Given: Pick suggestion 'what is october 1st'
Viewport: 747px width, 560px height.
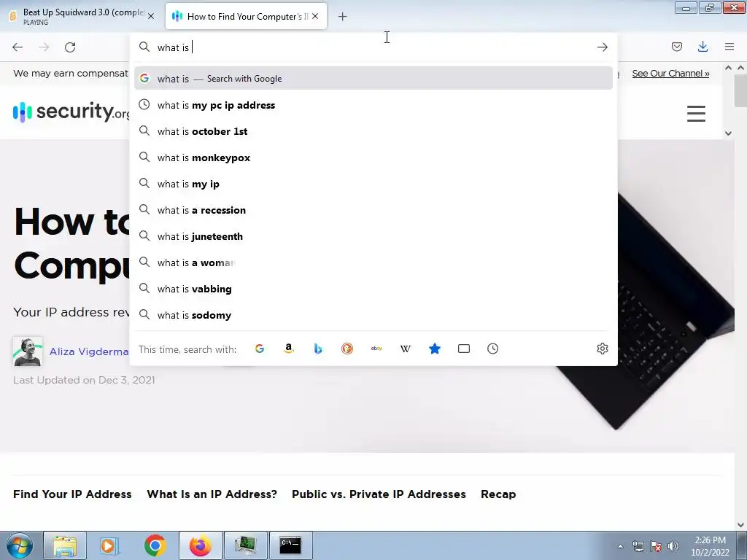Looking at the screenshot, I should tap(373, 131).
